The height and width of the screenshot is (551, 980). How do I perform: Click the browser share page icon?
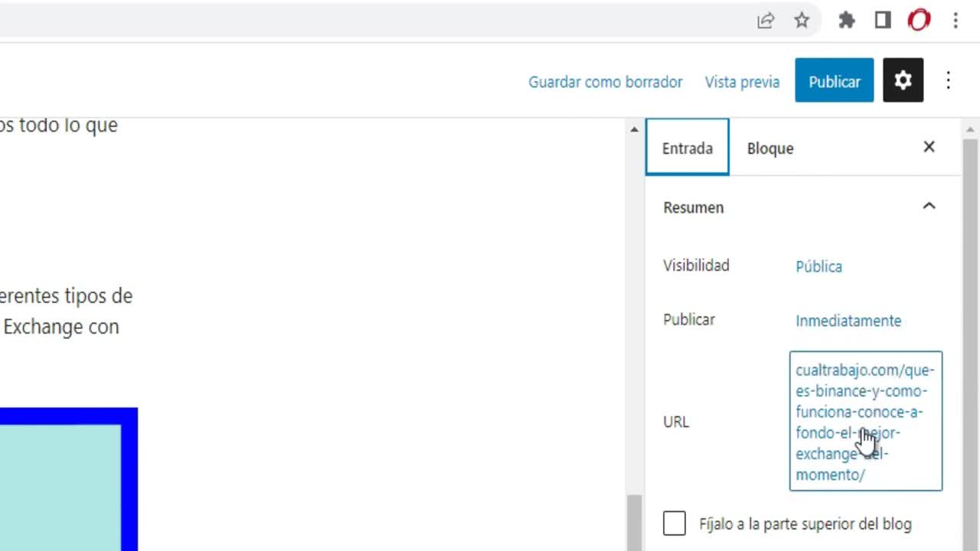click(x=766, y=21)
